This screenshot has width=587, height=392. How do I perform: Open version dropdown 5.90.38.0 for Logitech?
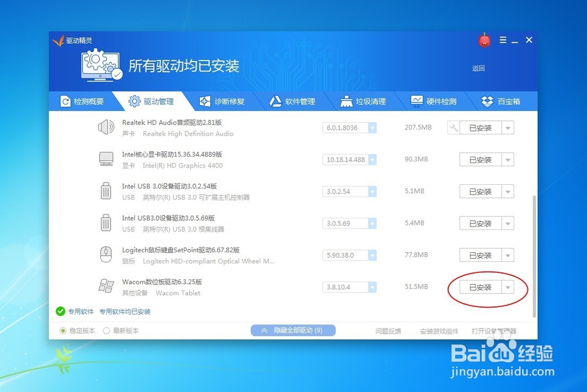tap(372, 255)
